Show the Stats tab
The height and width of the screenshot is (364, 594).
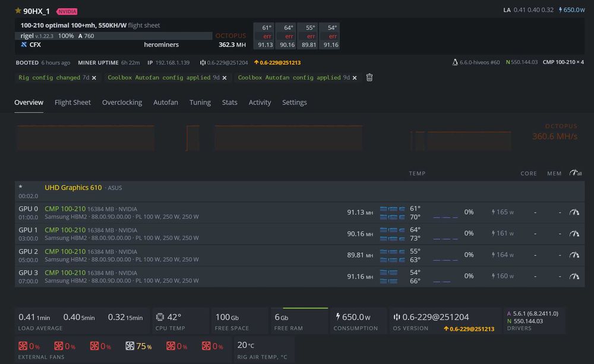[229, 102]
